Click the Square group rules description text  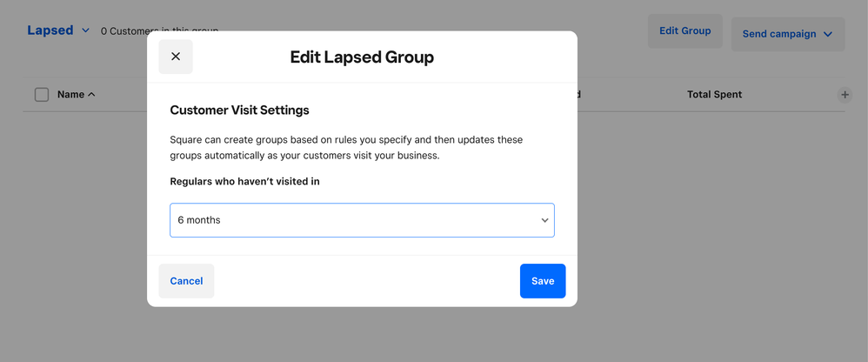click(346, 147)
